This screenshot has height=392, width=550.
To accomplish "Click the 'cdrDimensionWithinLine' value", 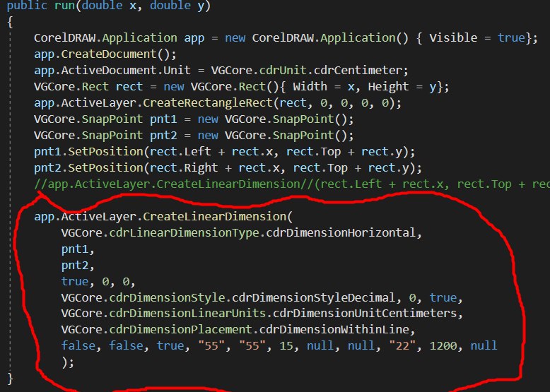I will click(334, 329).
